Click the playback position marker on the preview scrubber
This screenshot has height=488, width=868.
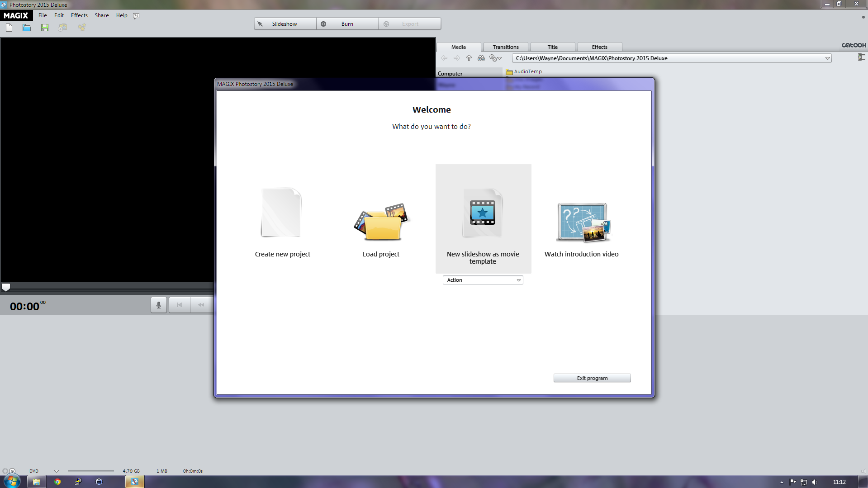[6, 287]
